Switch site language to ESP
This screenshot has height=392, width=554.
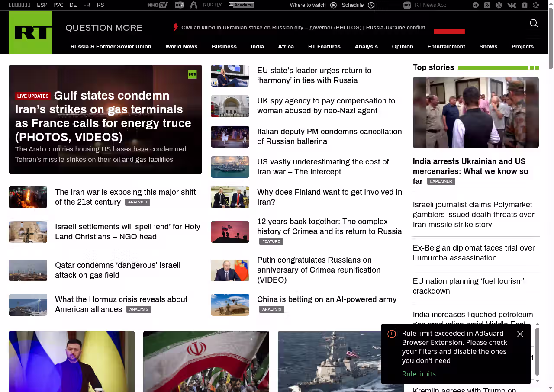[42, 5]
